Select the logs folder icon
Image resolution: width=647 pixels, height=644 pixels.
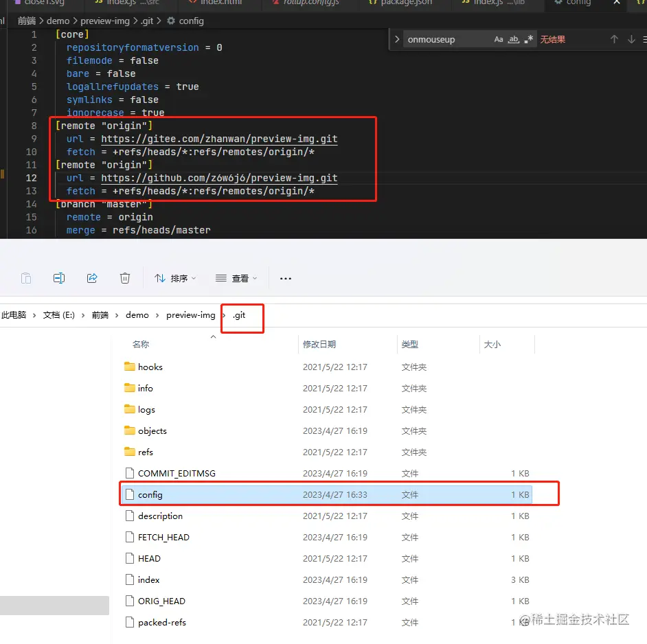(x=130, y=409)
